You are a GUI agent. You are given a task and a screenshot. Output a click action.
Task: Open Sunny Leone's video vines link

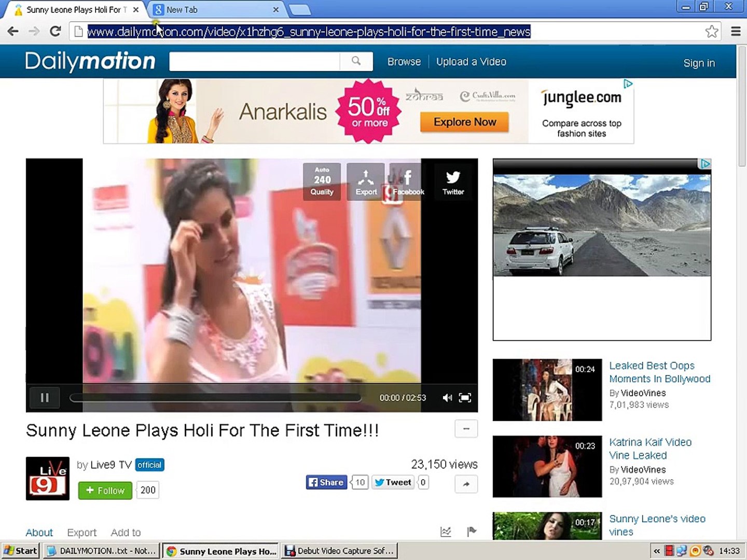(657, 525)
